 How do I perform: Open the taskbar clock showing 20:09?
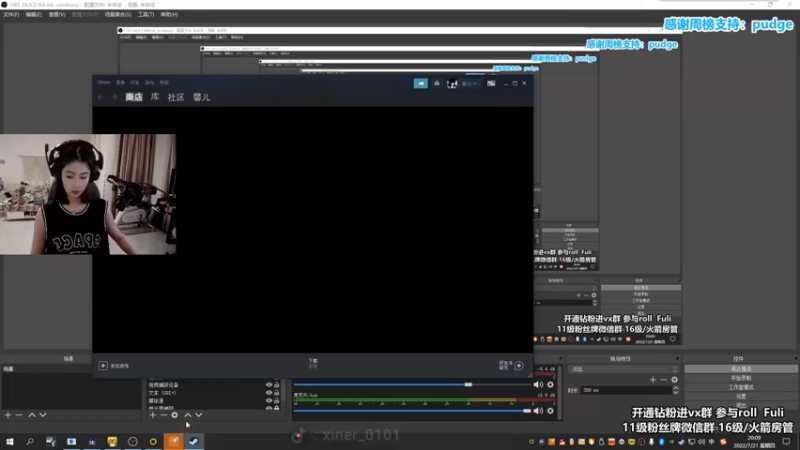pyautogui.click(x=754, y=441)
